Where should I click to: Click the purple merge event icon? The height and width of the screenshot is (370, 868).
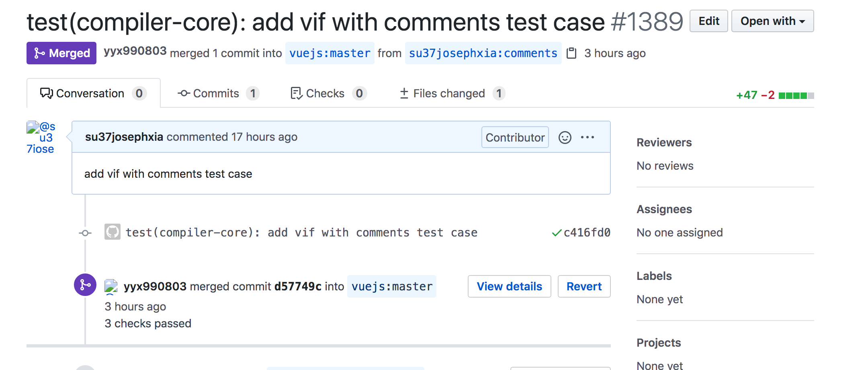pos(85,285)
